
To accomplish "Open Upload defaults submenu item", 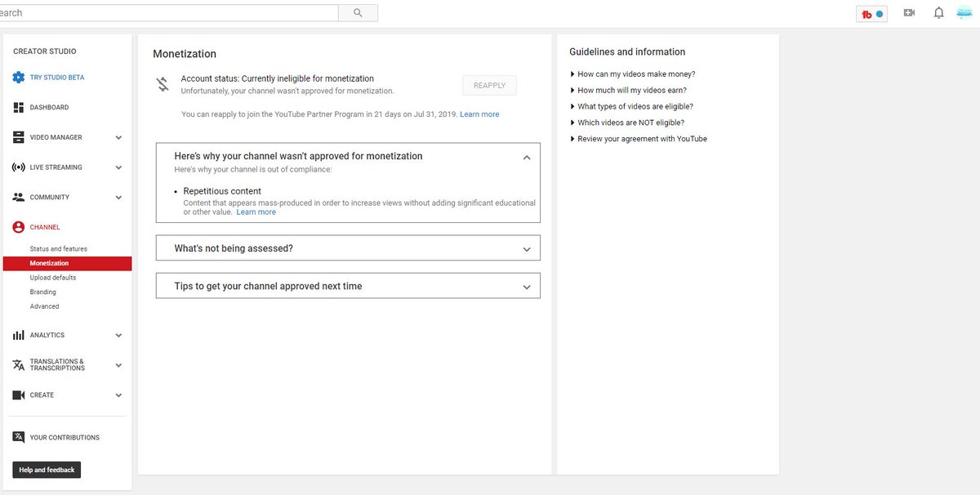I will [x=53, y=278].
